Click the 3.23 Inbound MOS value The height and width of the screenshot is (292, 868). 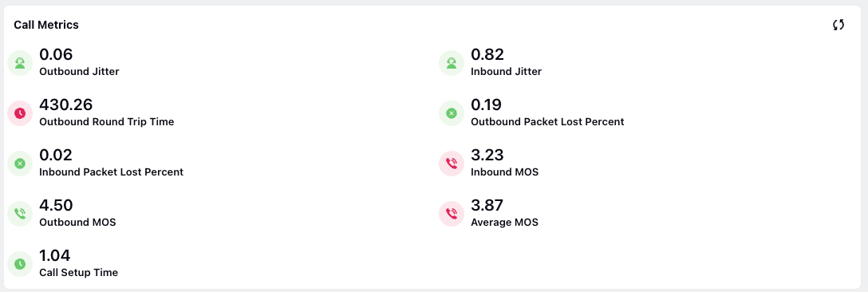click(487, 155)
